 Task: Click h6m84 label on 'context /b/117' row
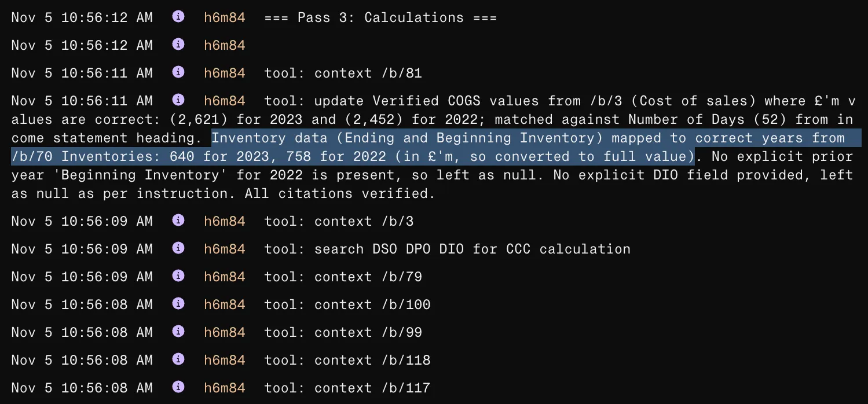coord(224,388)
